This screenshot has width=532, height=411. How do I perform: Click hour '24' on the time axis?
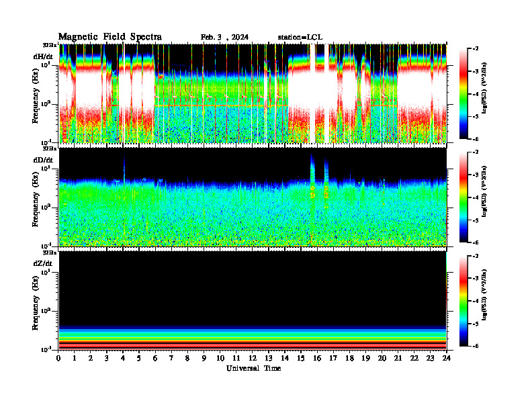point(447,358)
